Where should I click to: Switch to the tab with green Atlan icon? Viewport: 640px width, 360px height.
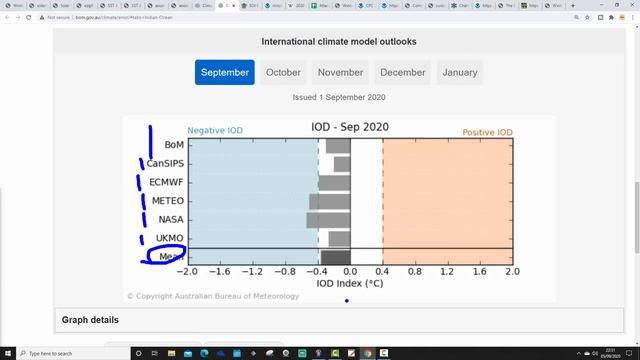pyautogui.click(x=320, y=6)
